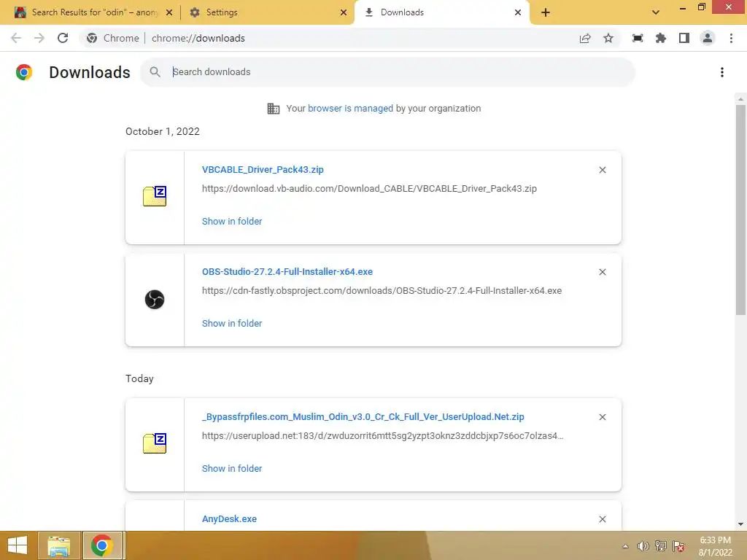Switch to the Settings tab
Screen dimensions: 747x560
point(268,12)
